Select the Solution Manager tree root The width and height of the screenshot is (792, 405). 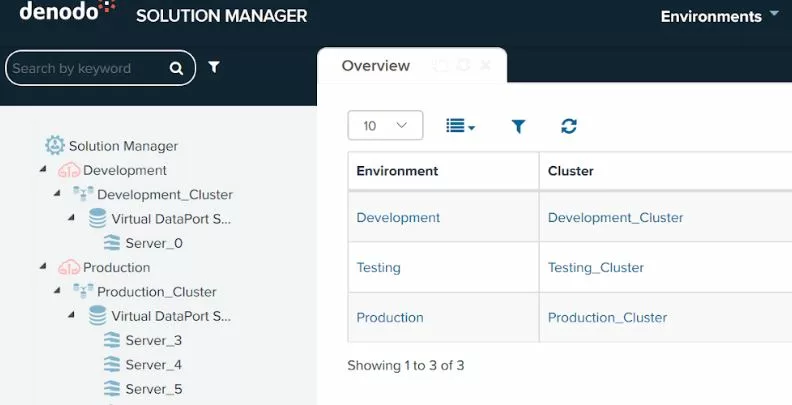(x=123, y=146)
